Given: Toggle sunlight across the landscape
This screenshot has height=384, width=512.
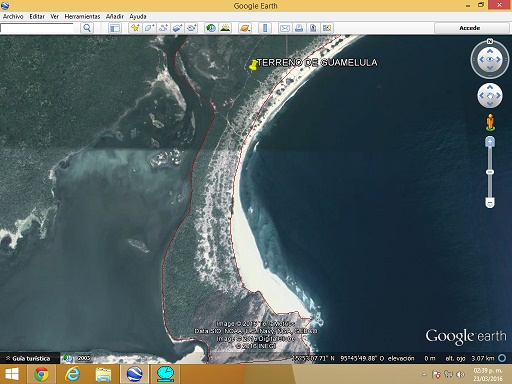Looking at the screenshot, I should (x=225, y=28).
